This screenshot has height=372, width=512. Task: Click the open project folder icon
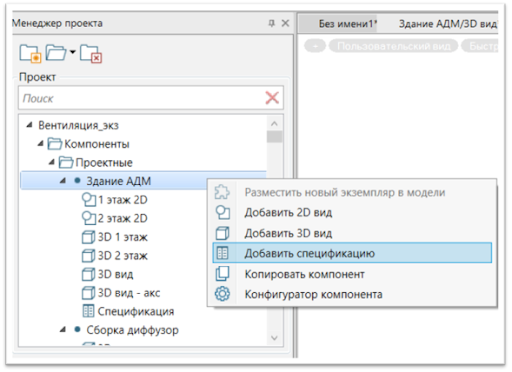(56, 53)
